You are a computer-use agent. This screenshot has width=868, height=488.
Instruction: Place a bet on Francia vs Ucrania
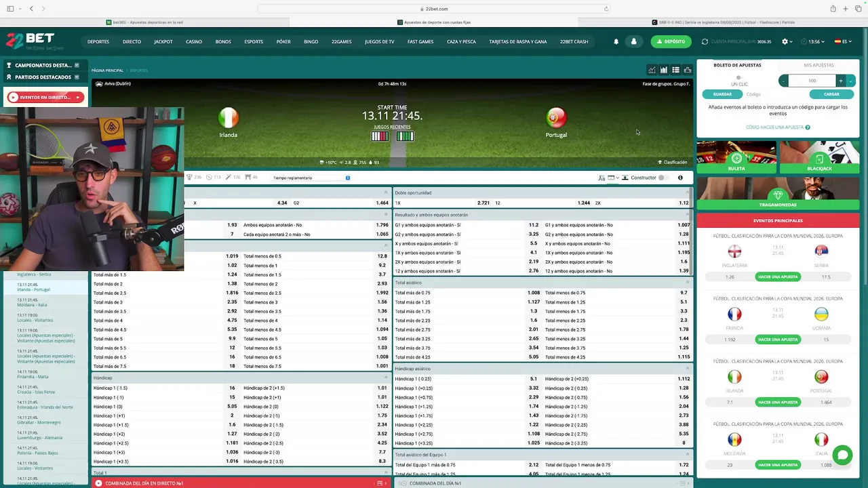tap(778, 340)
